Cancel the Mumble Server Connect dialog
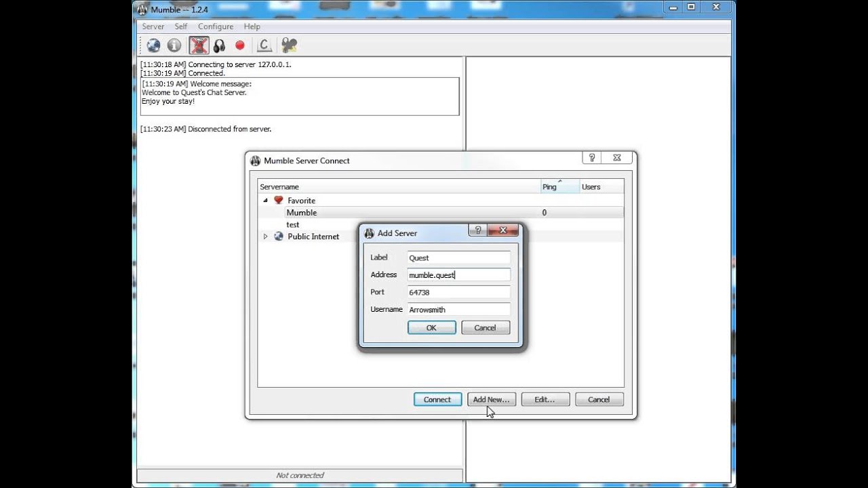Screen dimensions: 868x488 (599, 399)
